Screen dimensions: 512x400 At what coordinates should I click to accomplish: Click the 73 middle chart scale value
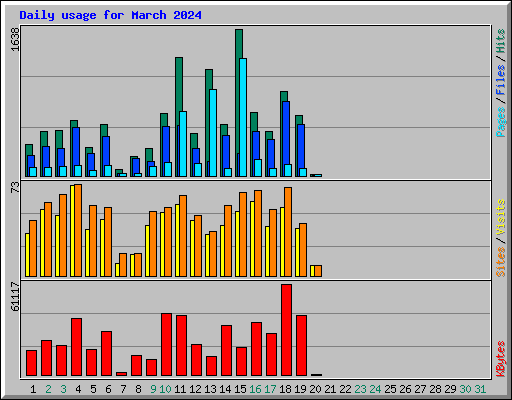coord(15,188)
